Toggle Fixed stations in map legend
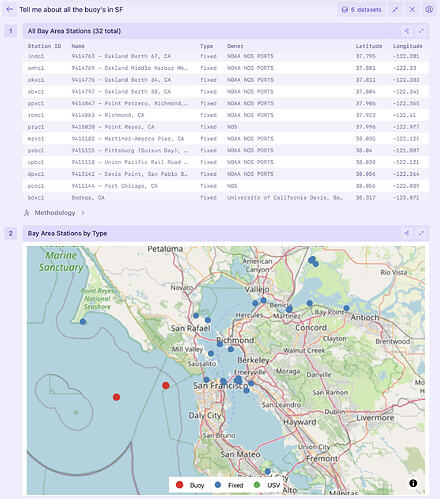Image resolution: width=440 pixels, height=499 pixels. pyautogui.click(x=229, y=485)
